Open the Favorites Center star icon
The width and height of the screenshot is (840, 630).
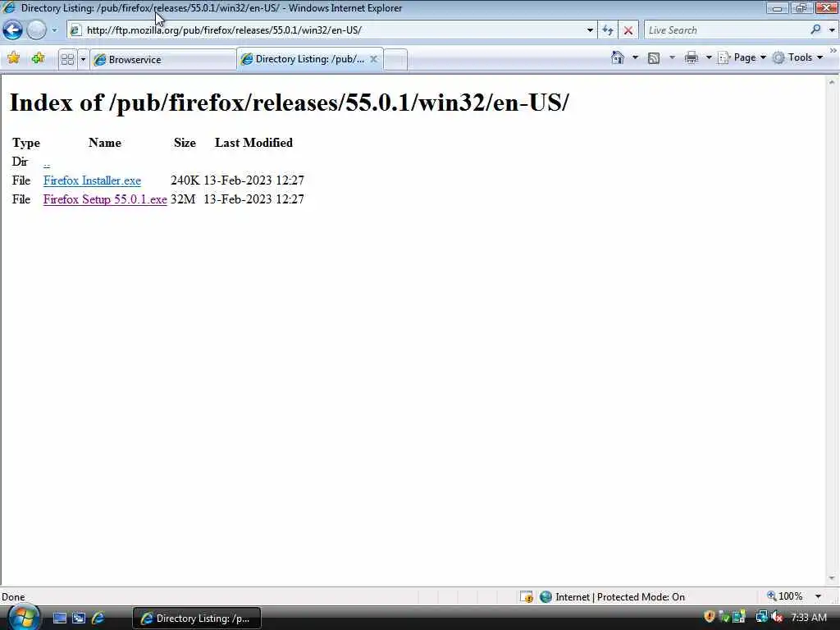[x=13, y=58]
